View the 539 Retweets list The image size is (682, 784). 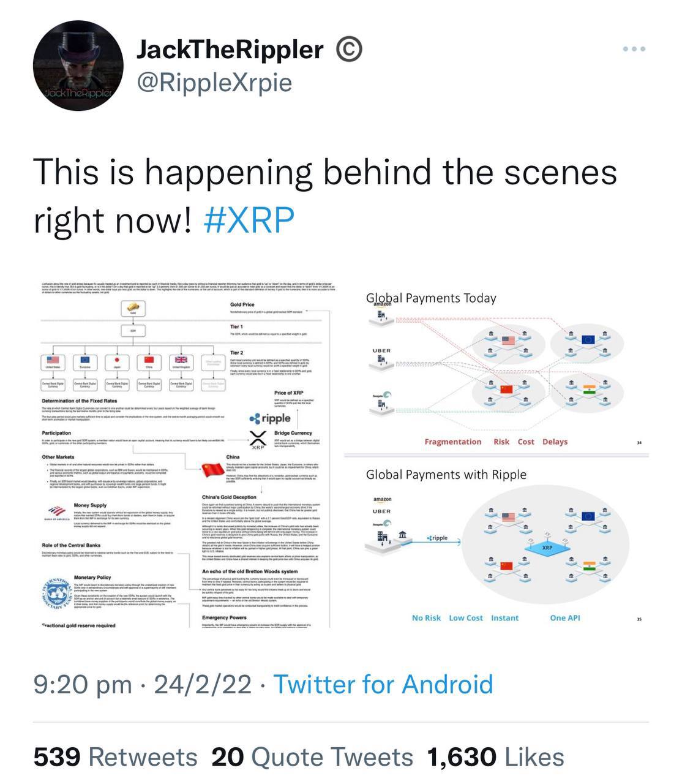coord(115,756)
